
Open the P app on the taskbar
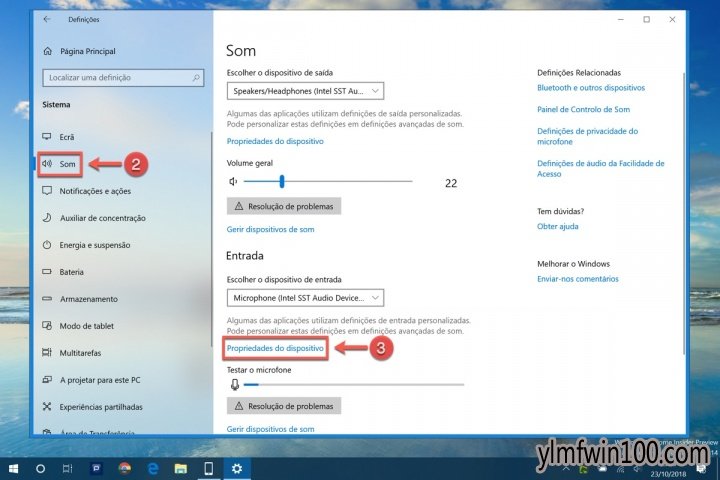pos(96,469)
